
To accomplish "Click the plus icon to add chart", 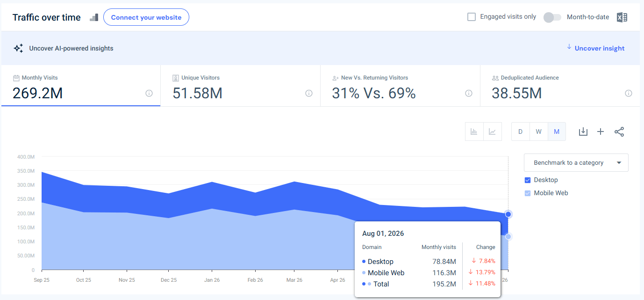I will (601, 132).
